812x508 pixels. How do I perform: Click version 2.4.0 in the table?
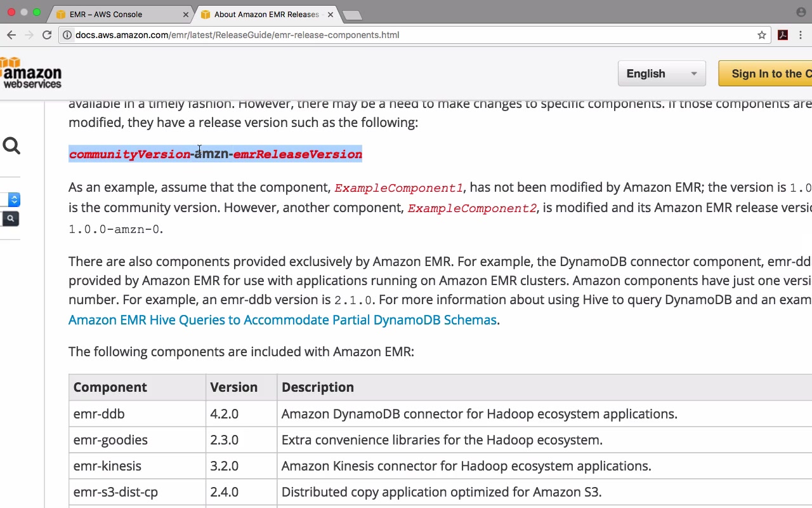(225, 492)
